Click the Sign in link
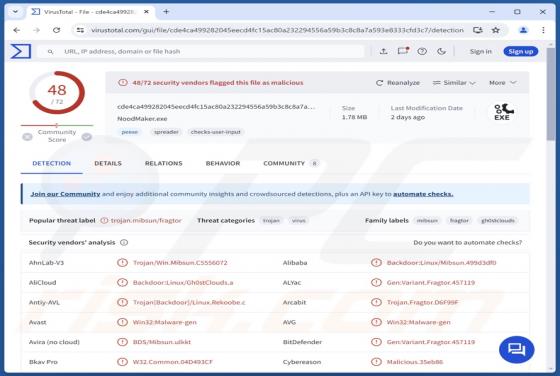The width and height of the screenshot is (560, 376). 481,52
